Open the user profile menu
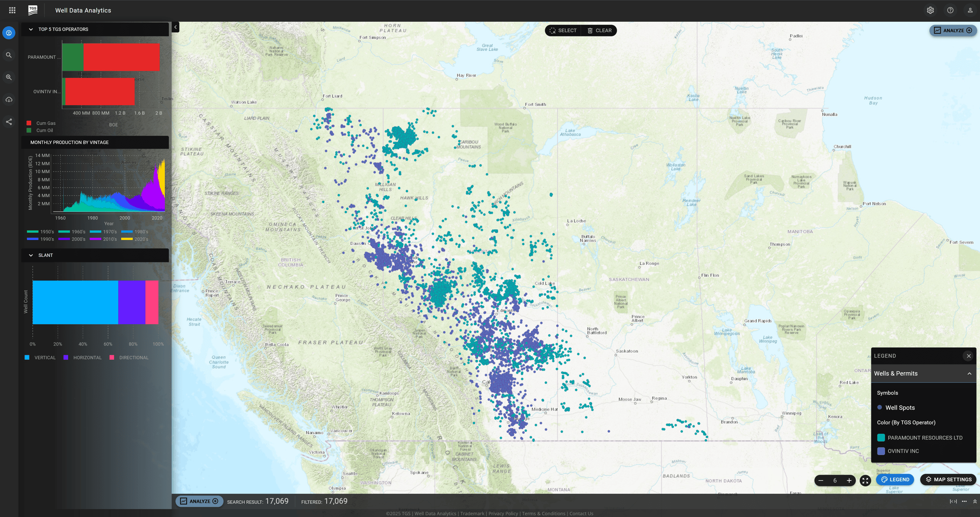The height and width of the screenshot is (517, 980). pyautogui.click(x=970, y=10)
